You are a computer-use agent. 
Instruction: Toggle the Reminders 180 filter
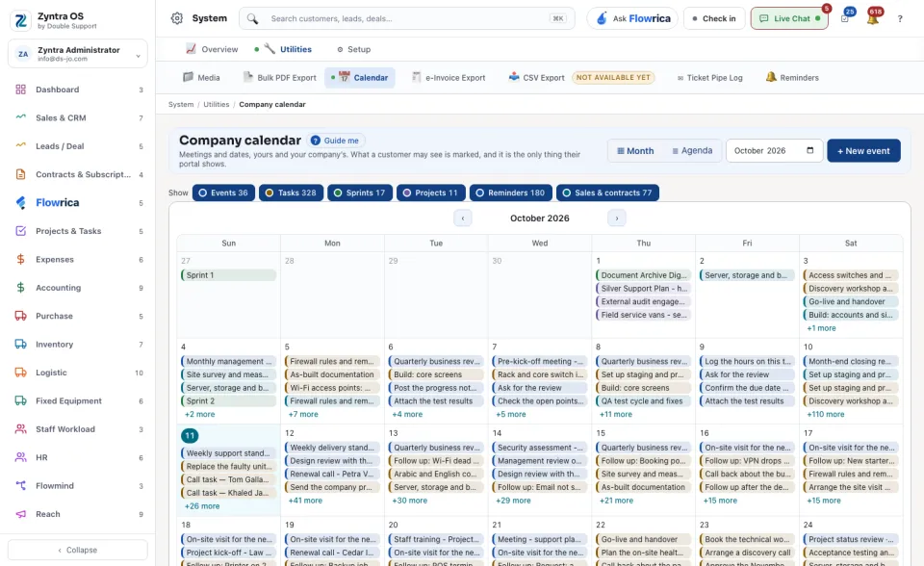pos(511,193)
